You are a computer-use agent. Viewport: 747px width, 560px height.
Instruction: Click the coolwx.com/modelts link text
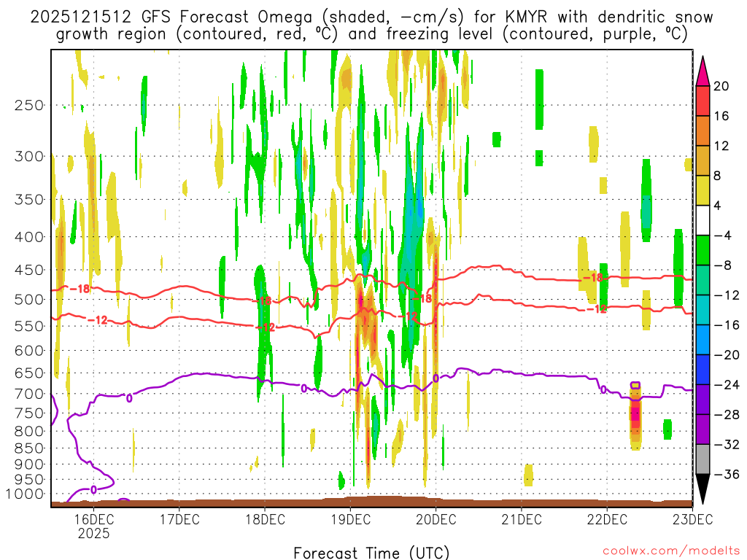point(671,551)
